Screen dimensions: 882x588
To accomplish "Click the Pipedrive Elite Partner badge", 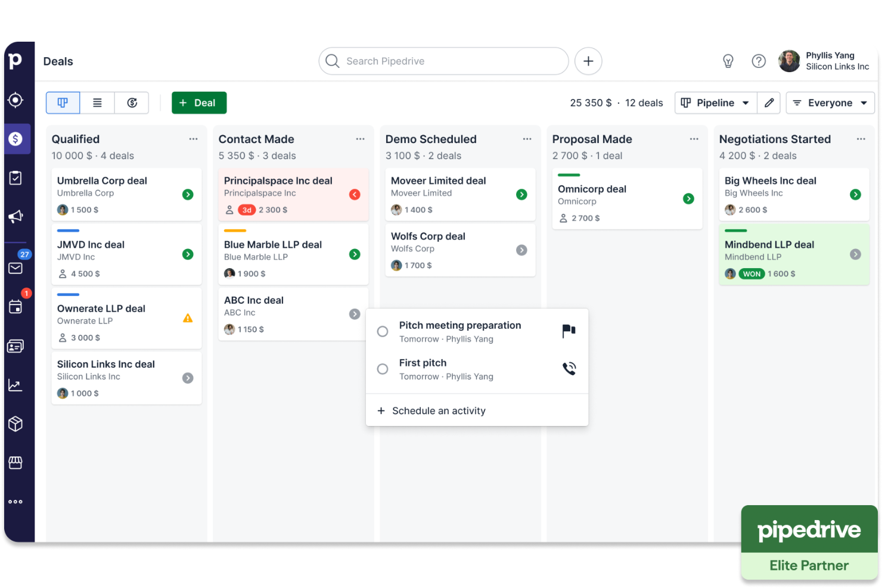I will 809,542.
